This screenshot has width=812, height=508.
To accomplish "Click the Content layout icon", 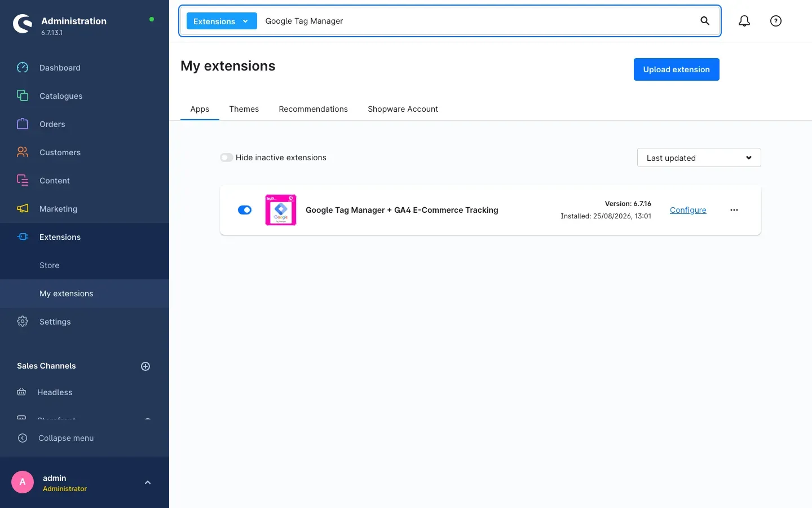I will pyautogui.click(x=23, y=181).
